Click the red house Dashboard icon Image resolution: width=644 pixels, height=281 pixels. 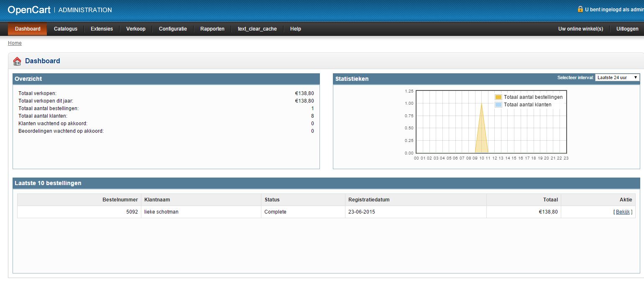[x=17, y=61]
